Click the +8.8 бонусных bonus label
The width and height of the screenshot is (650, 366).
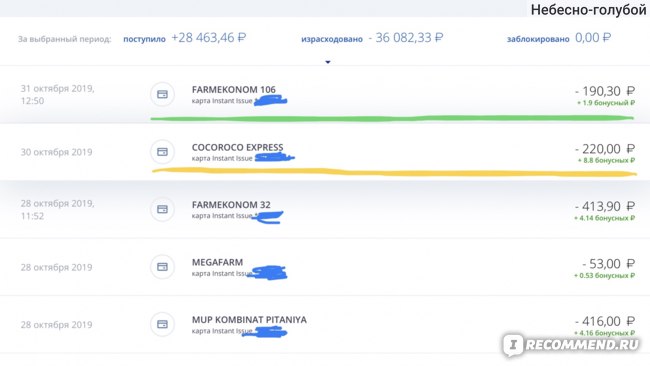pyautogui.click(x=606, y=160)
